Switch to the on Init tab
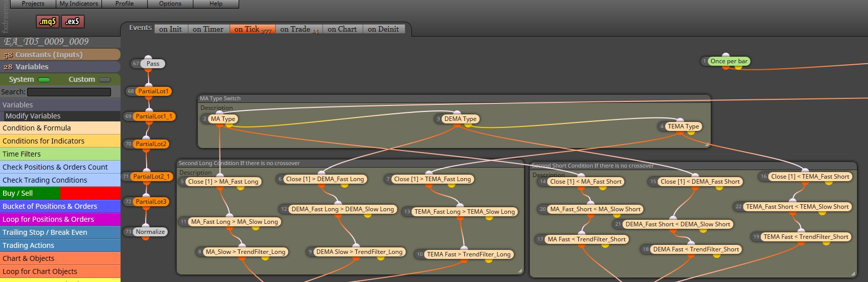868x282 pixels. coord(171,30)
